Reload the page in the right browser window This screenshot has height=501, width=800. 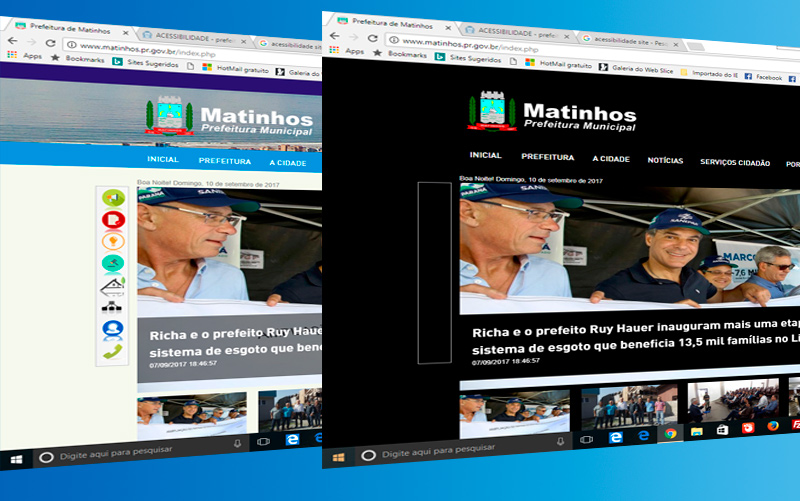pos(373,38)
